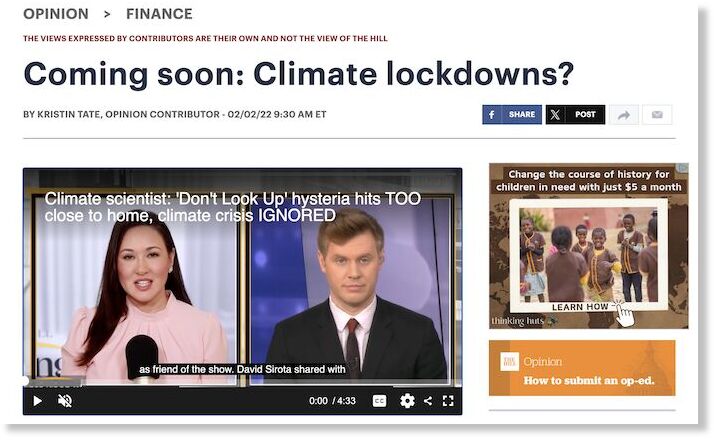714x440 pixels.
Task: Post article on X
Action: tap(575, 114)
